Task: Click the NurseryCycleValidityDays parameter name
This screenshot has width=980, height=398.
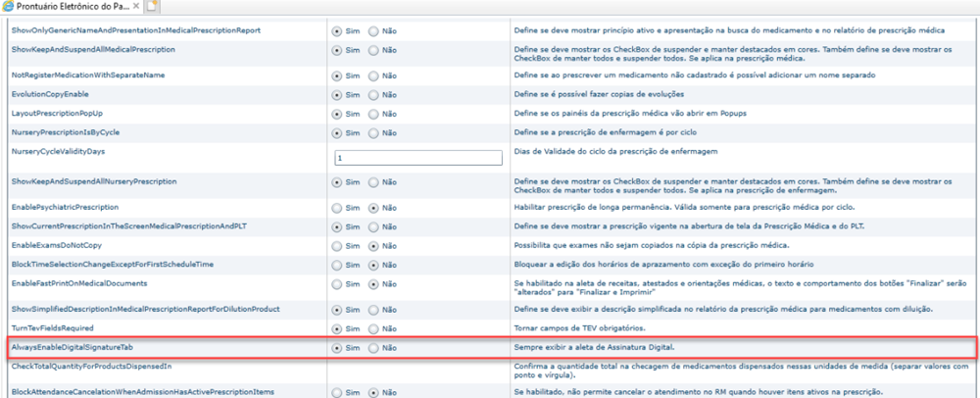Action: (60, 151)
